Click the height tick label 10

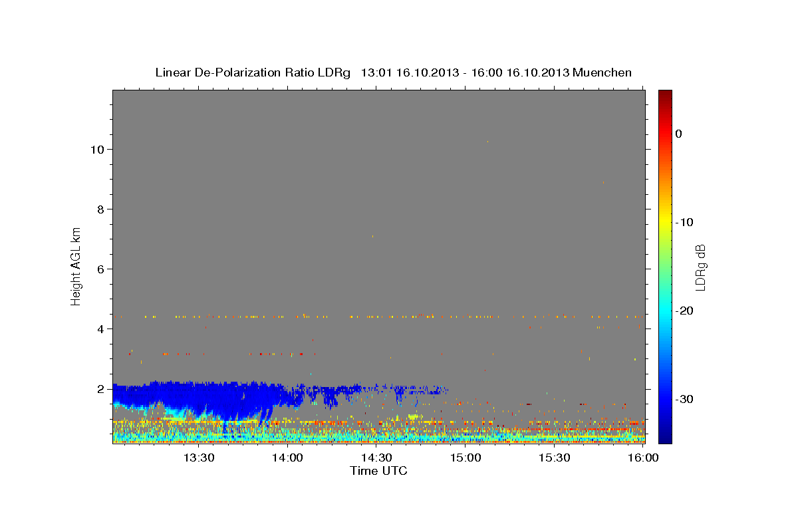[97, 149]
